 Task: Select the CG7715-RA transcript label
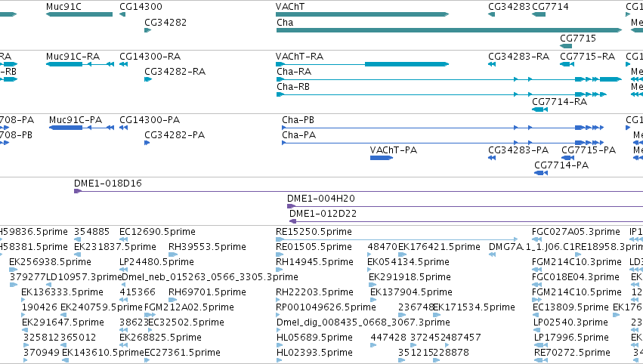tap(587, 56)
